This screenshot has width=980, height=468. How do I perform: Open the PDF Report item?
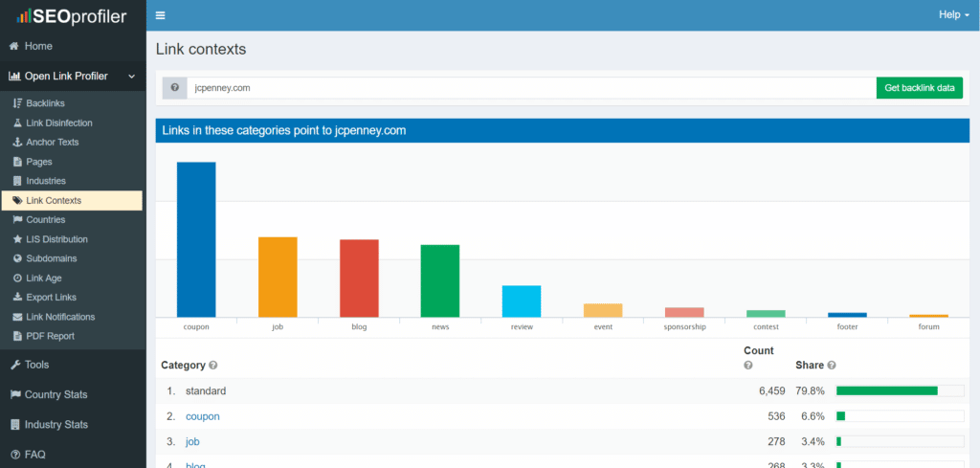pos(50,336)
